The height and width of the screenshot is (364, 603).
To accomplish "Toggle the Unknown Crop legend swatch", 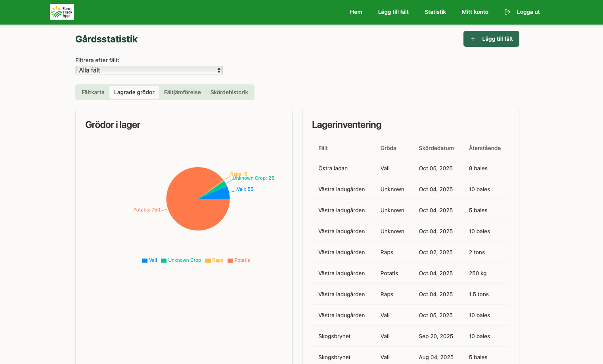I will tap(164, 260).
